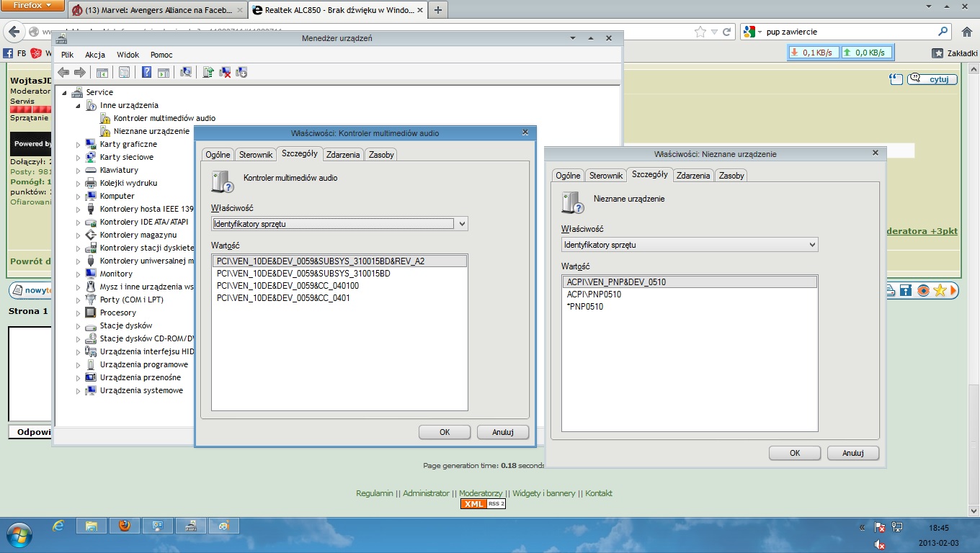Toggle the action pane toolbar icon

click(x=164, y=72)
